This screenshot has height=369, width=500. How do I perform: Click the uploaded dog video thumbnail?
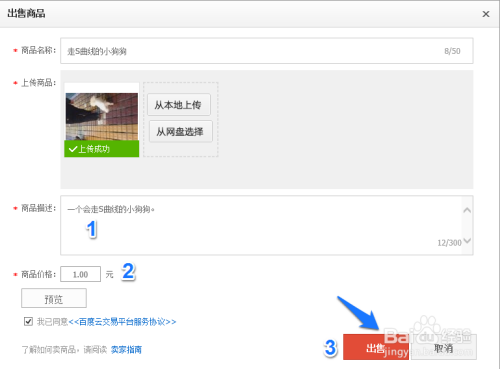tap(102, 117)
